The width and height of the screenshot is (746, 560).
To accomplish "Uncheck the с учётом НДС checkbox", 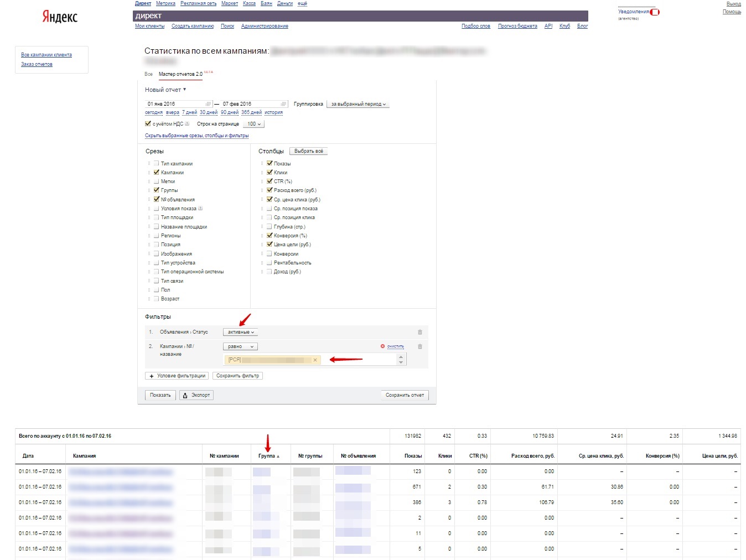I will click(x=148, y=124).
